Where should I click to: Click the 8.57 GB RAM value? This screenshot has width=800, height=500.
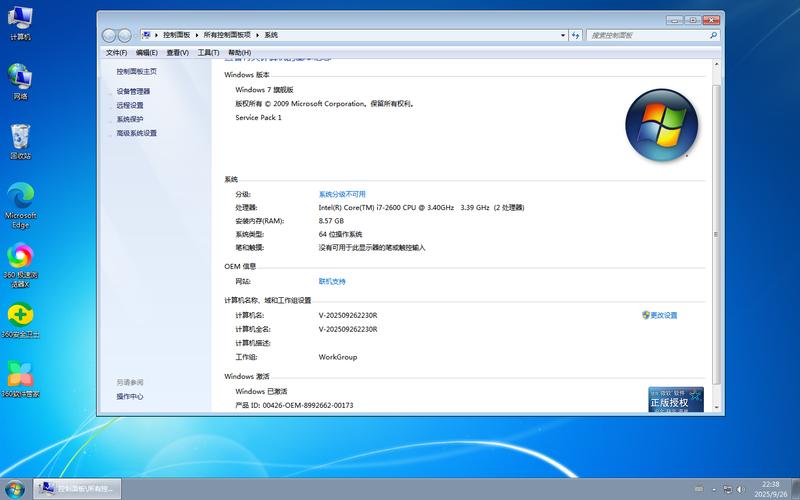331,221
